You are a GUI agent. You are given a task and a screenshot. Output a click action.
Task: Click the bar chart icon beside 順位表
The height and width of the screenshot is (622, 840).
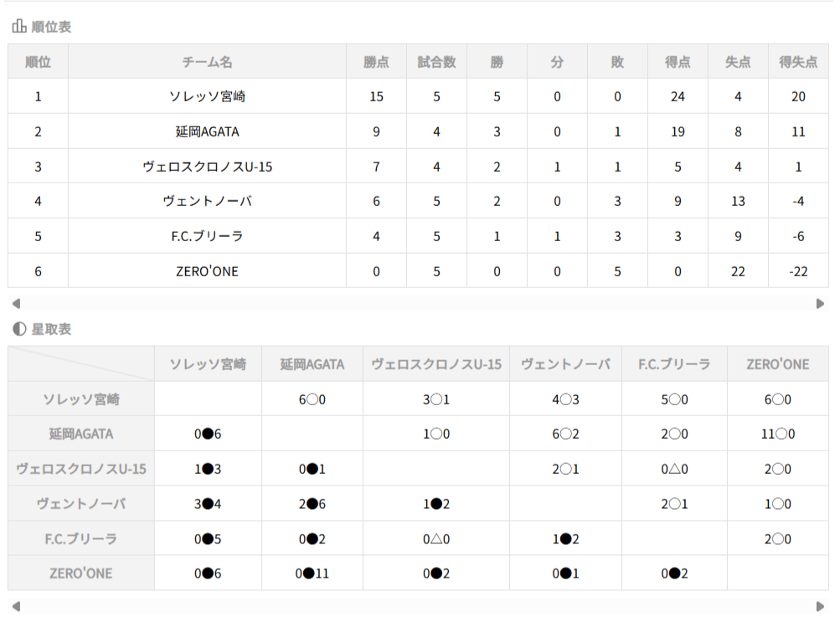pyautogui.click(x=18, y=27)
